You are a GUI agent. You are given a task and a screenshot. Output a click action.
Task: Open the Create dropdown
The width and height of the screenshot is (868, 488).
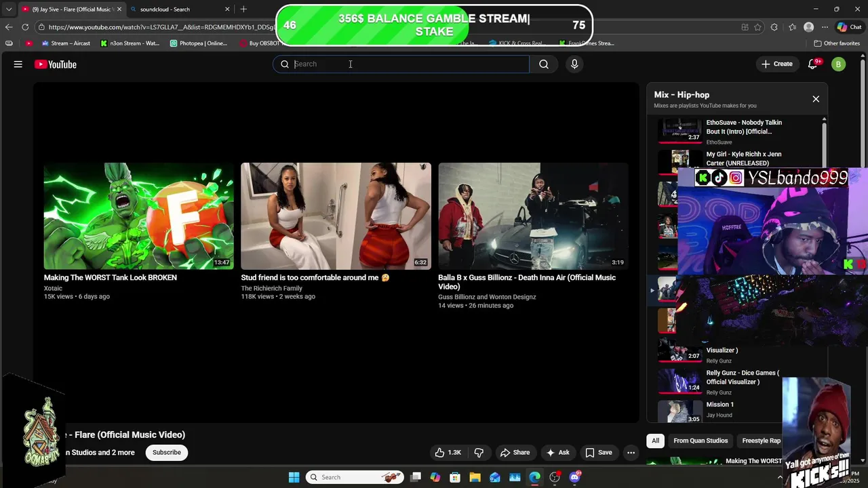tap(776, 64)
